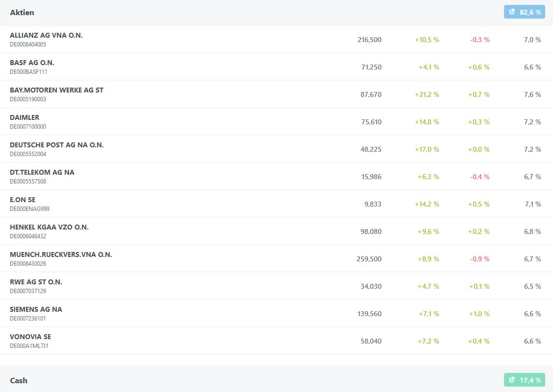
Task: Click SIEMENS AG NA stock name
Action: (x=36, y=309)
